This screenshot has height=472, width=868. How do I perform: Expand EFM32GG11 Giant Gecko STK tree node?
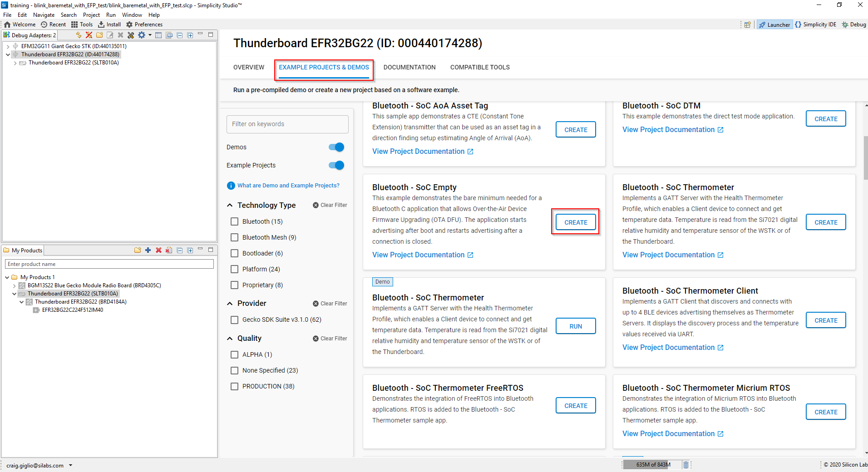point(8,46)
